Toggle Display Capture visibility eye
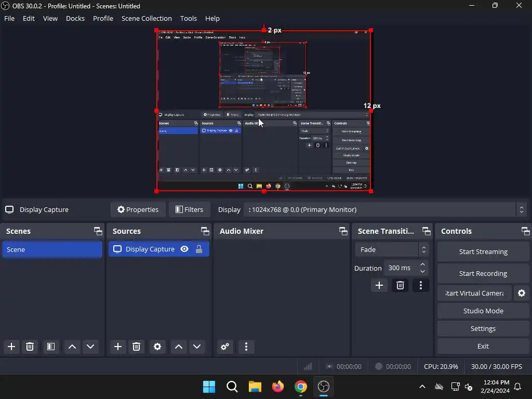532x399 pixels. [x=184, y=249]
